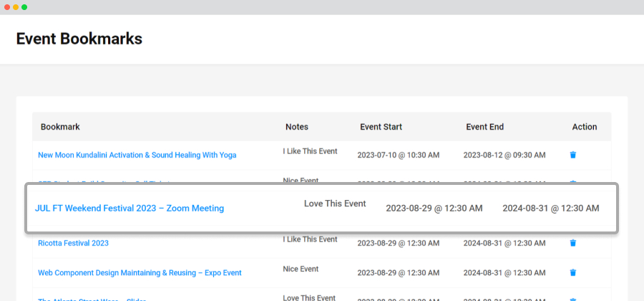Viewport: 644px width, 301px height.
Task: Select 'Nice Event' note in Web Component row
Action: [x=301, y=269]
